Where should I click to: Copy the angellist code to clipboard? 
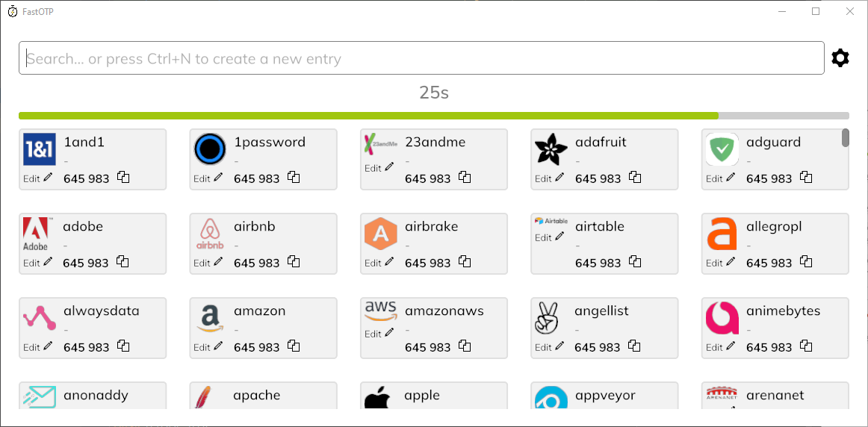coord(635,346)
